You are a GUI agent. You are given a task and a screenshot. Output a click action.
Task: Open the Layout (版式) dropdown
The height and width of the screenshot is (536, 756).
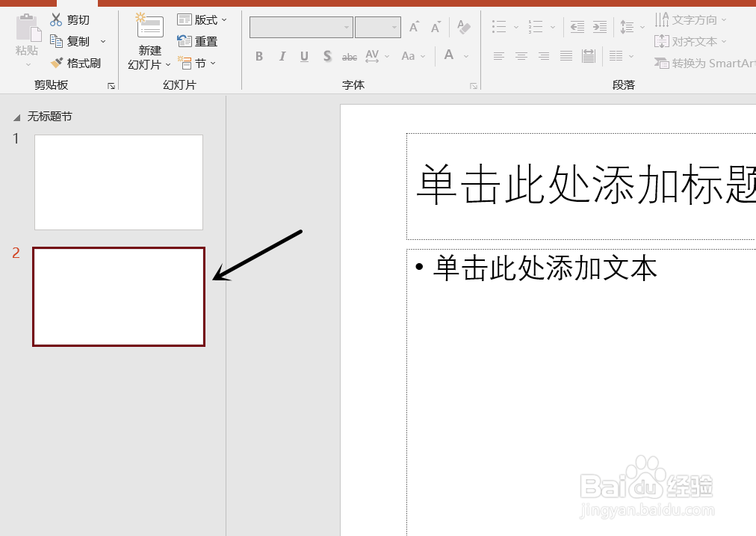(202, 19)
